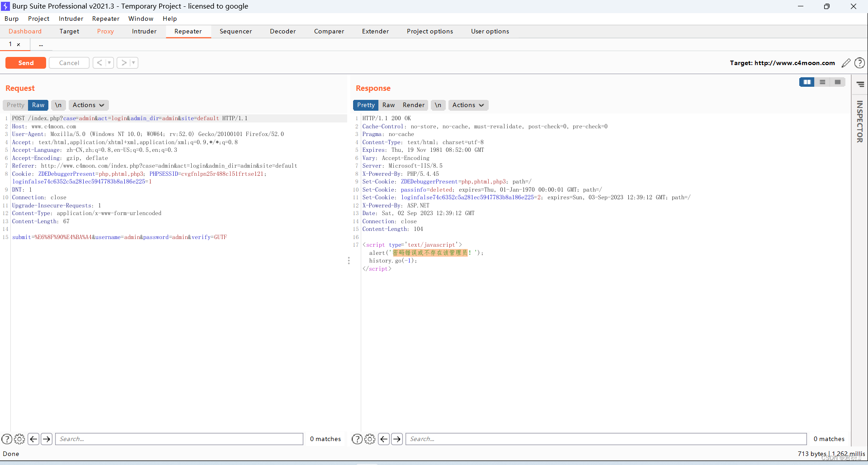Open help icon below Request editor

pos(7,439)
